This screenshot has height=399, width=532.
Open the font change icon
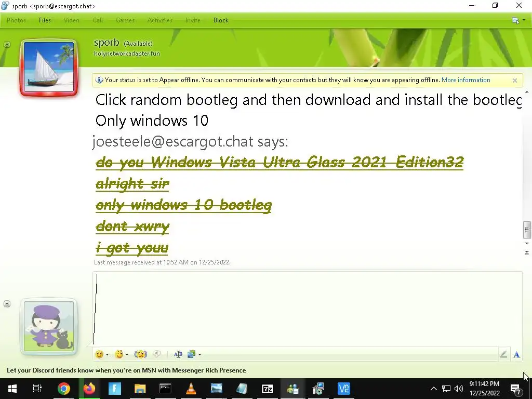point(178,354)
